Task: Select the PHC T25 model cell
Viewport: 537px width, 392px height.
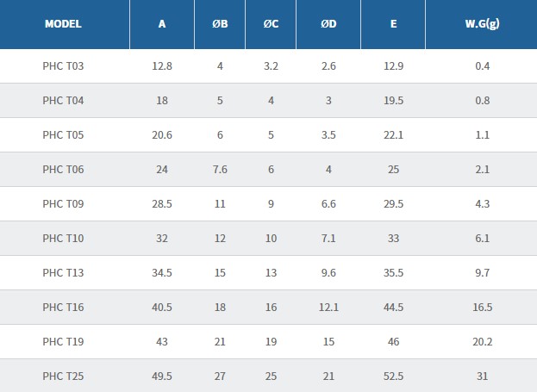Action: 63,376
